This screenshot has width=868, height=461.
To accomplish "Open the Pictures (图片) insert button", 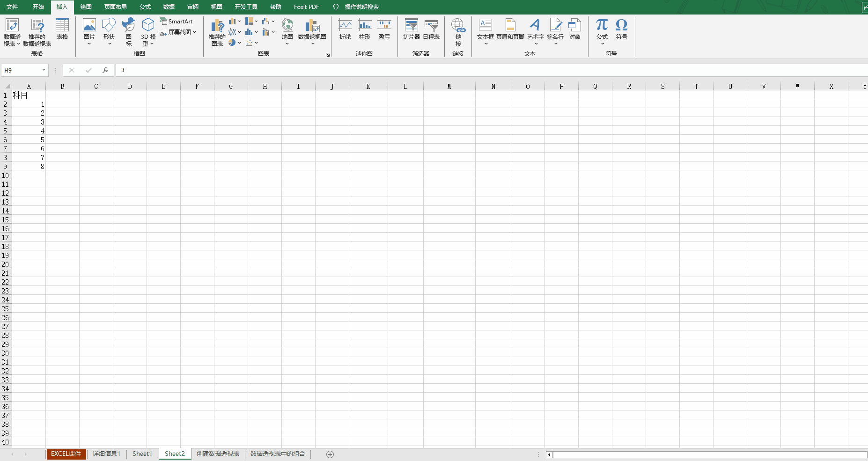I will pos(89,26).
